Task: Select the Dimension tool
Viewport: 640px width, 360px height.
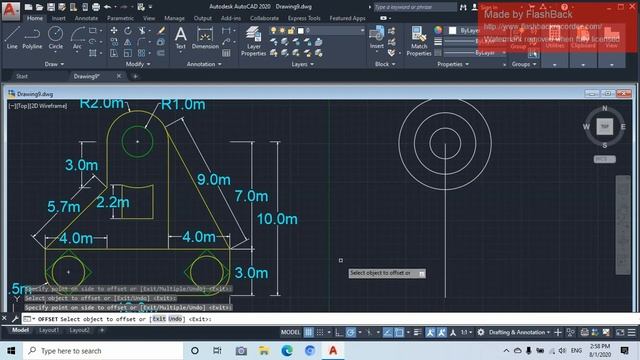Action: point(205,38)
